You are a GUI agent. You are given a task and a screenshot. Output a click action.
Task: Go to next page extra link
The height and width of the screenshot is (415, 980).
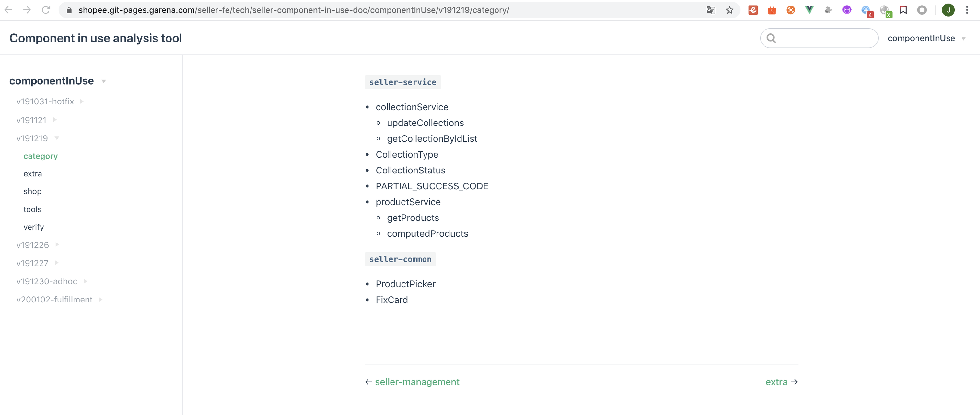coord(776,382)
